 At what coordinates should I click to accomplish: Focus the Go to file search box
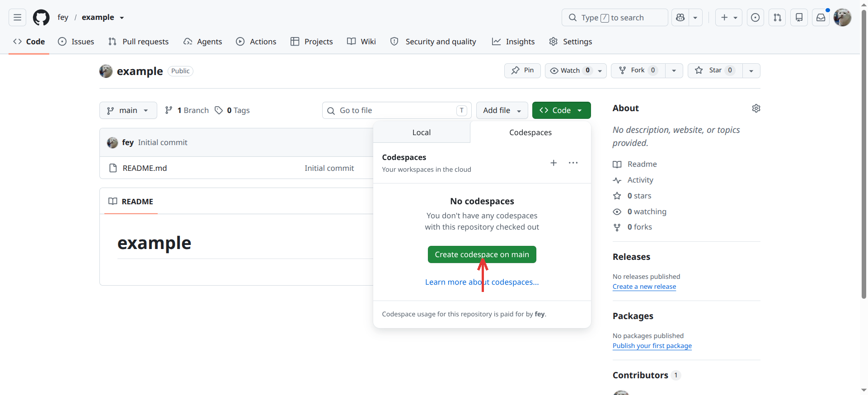point(397,110)
